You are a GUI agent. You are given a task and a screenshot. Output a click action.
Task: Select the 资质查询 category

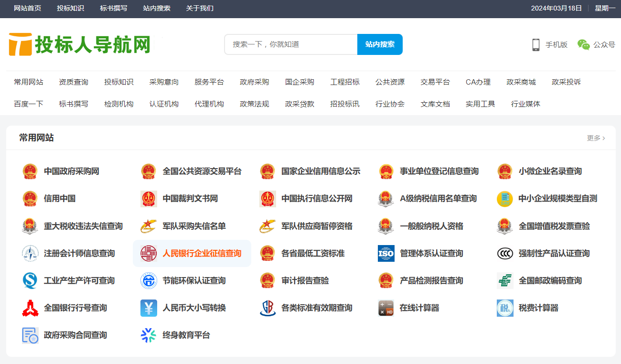tap(74, 82)
